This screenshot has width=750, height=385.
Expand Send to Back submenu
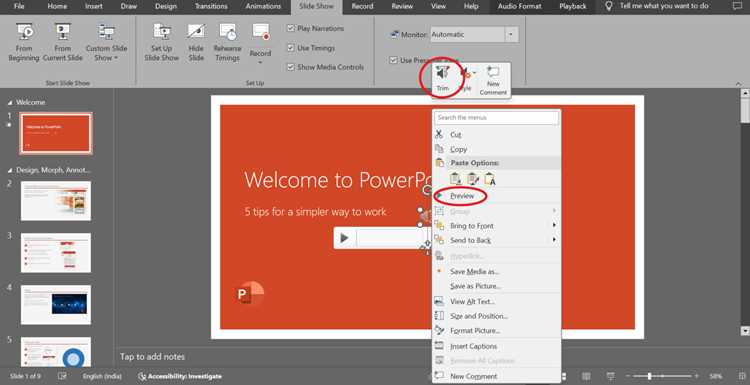[496, 240]
